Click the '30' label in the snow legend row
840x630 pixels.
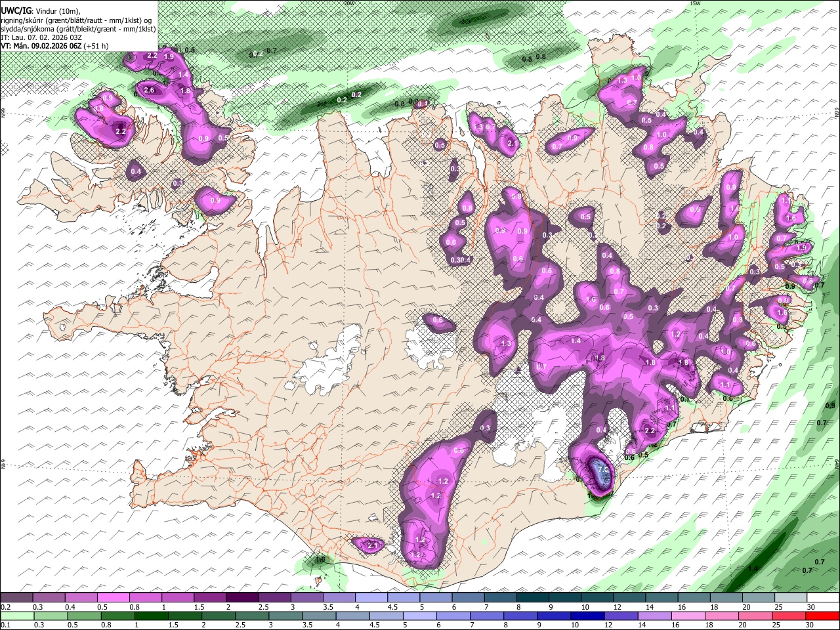(x=811, y=607)
